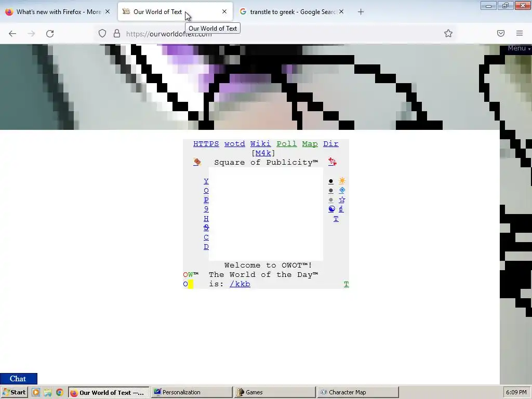The width and height of the screenshot is (532, 399).
Task: Click the Windows Start button
Action: 14,393
